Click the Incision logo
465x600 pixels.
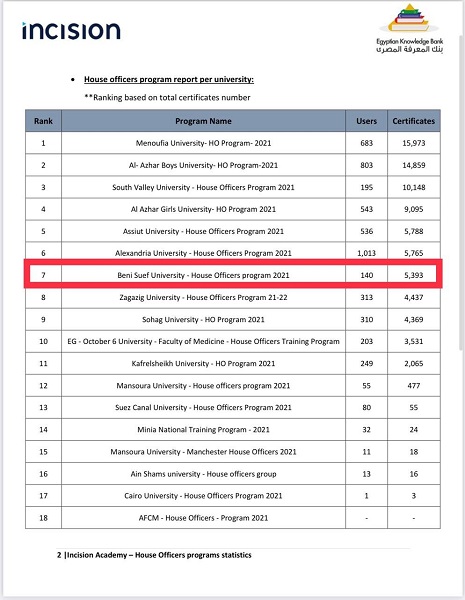pyautogui.click(x=71, y=31)
